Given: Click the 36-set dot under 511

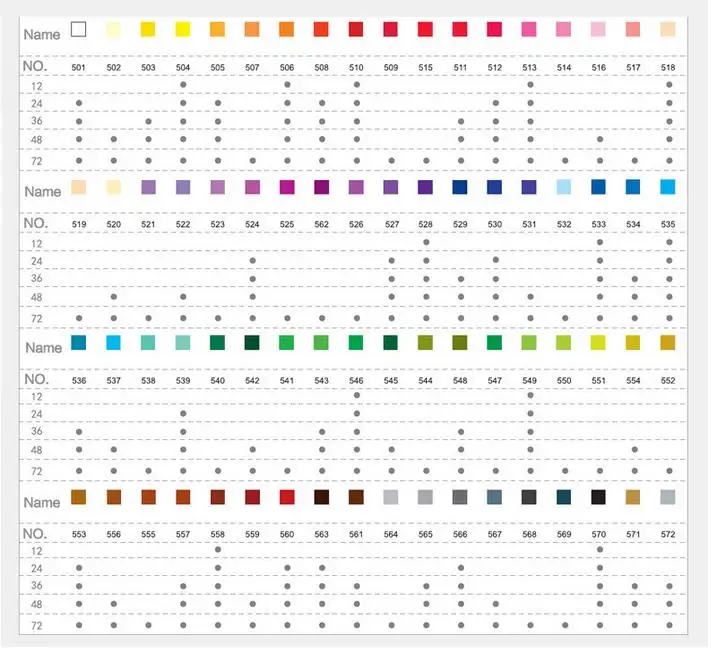Looking at the screenshot, I should point(461,122).
